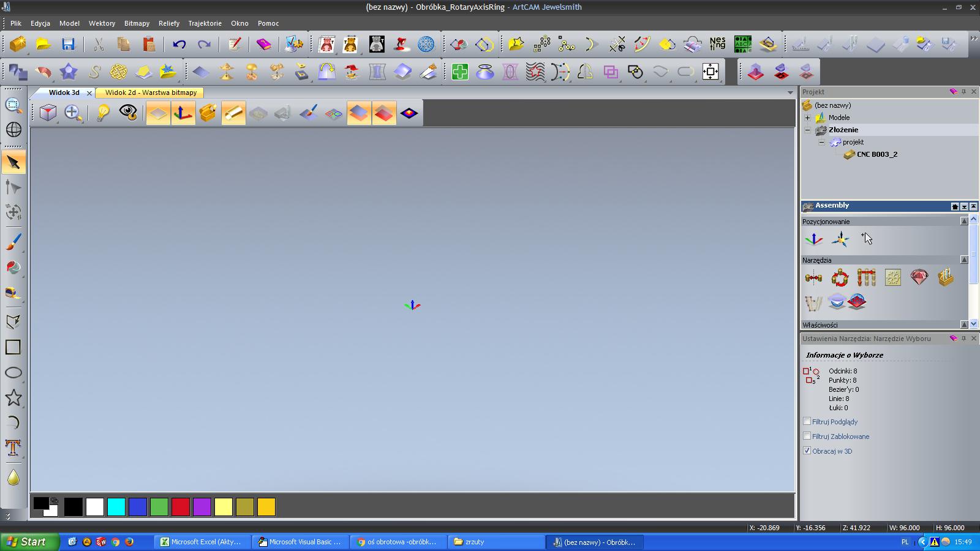Open the Pomoc menu
Viewport: 980px width, 551px height.
pos(268,23)
